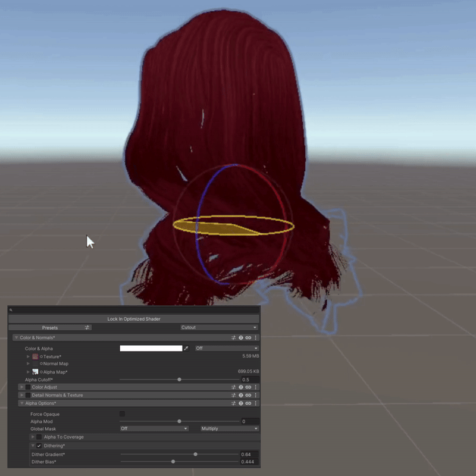Enable the Force Opaque checkbox
The image size is (476, 476).
click(x=123, y=414)
